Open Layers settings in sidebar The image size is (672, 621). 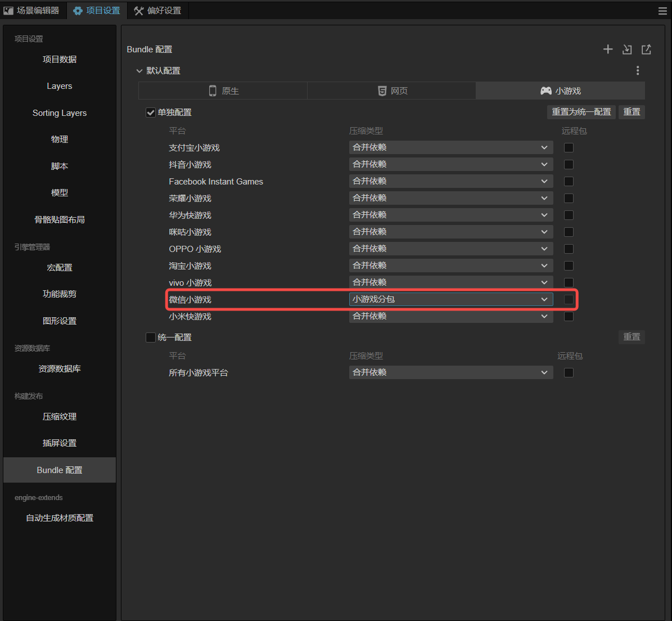coord(60,86)
